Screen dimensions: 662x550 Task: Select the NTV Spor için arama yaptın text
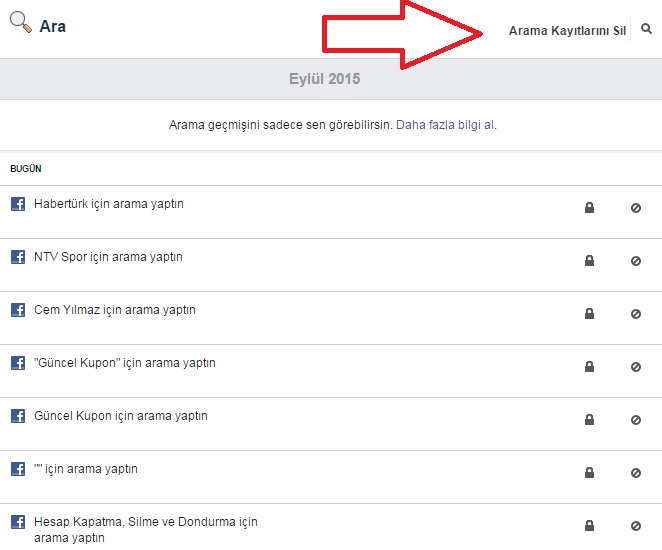point(109,257)
